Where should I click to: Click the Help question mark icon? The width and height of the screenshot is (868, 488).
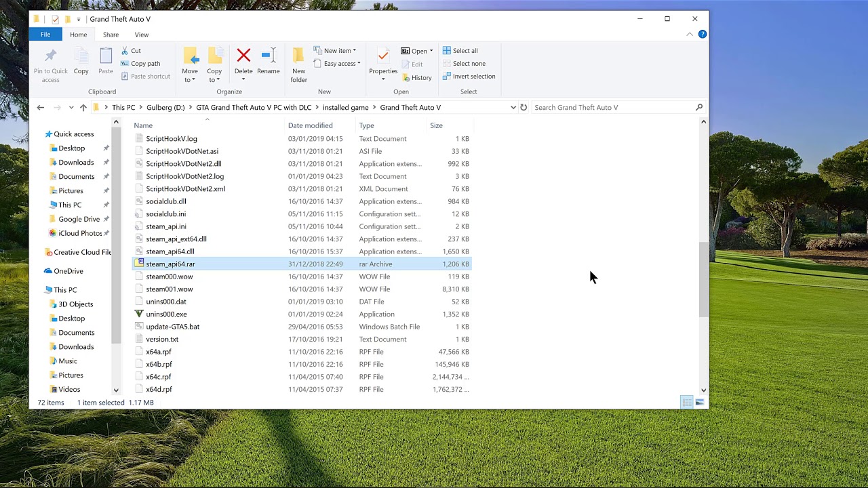coord(702,34)
